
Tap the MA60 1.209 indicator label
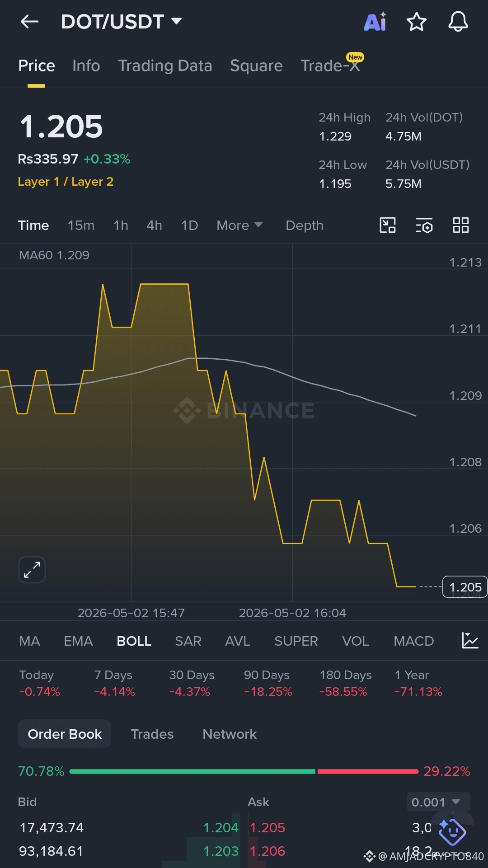click(x=54, y=255)
